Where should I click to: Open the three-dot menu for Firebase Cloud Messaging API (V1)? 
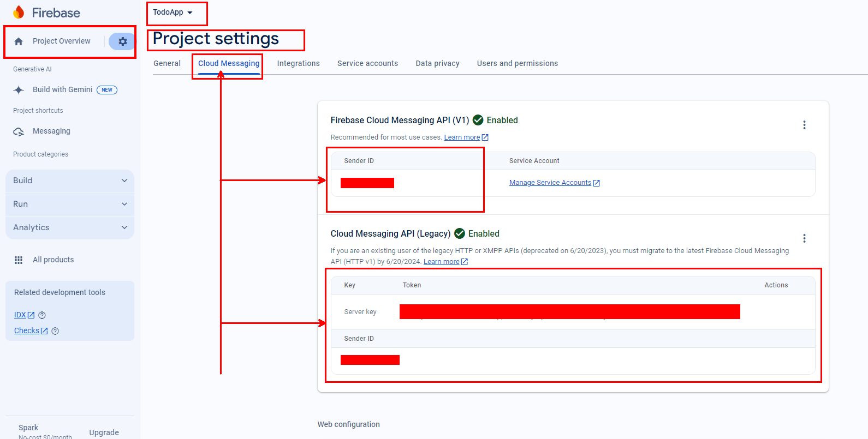coord(804,125)
